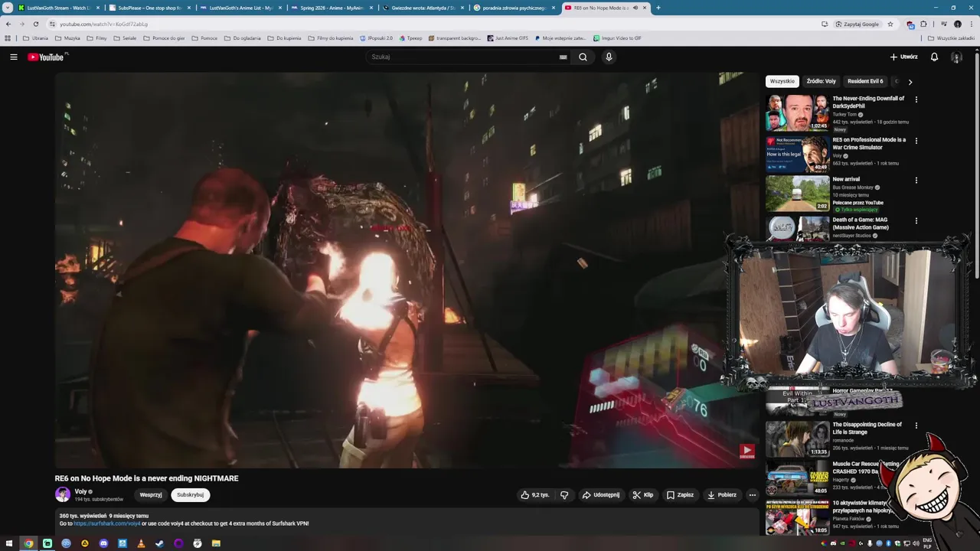
Task: Focus the YouTube Szukaj search field
Action: (x=463, y=57)
